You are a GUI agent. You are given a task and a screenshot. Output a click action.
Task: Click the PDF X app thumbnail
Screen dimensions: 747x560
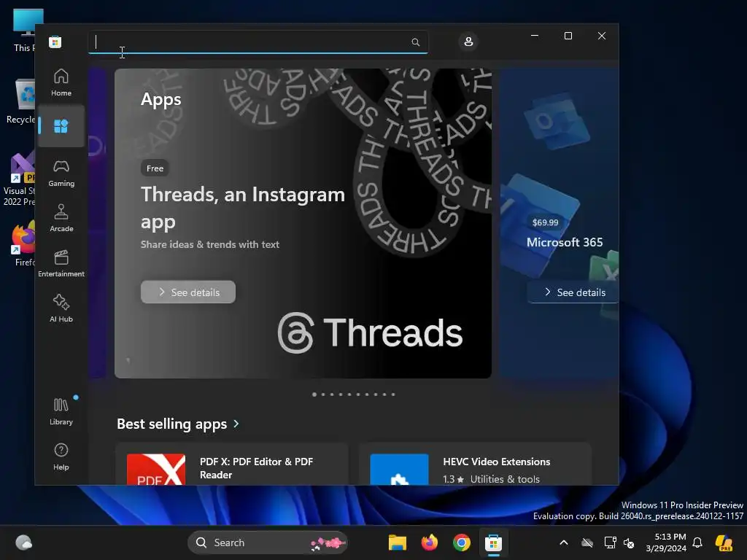[156, 470]
